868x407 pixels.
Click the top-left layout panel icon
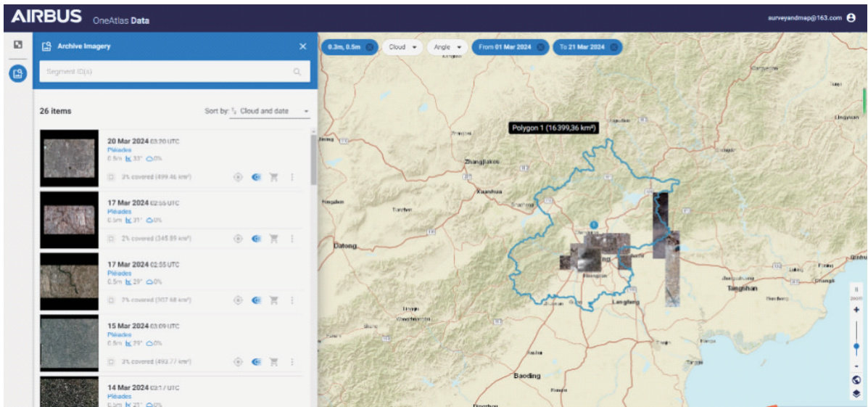(x=18, y=45)
